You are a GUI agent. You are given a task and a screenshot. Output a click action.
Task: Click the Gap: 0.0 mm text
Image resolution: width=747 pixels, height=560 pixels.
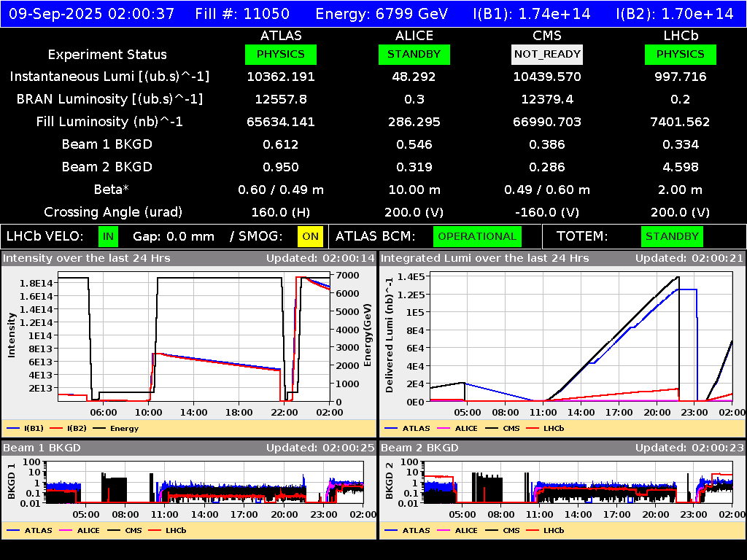(x=174, y=237)
